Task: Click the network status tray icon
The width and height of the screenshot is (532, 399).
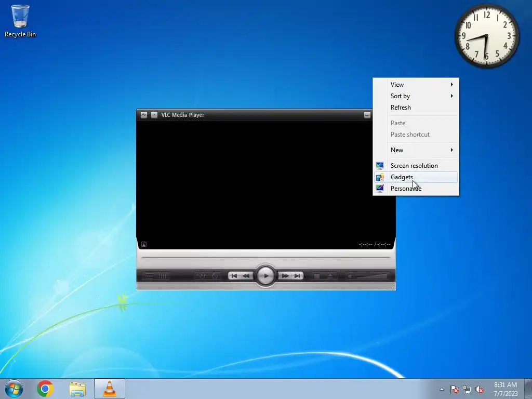Action: point(467,389)
